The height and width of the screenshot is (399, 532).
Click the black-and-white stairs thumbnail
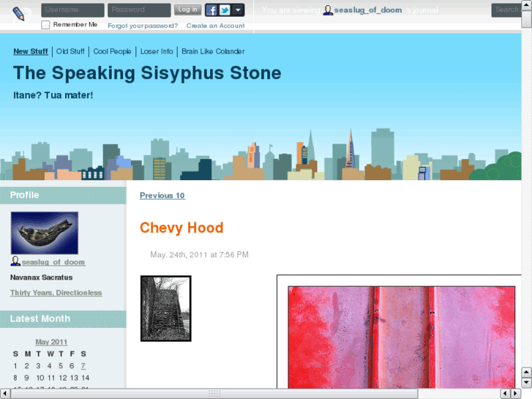(166, 308)
